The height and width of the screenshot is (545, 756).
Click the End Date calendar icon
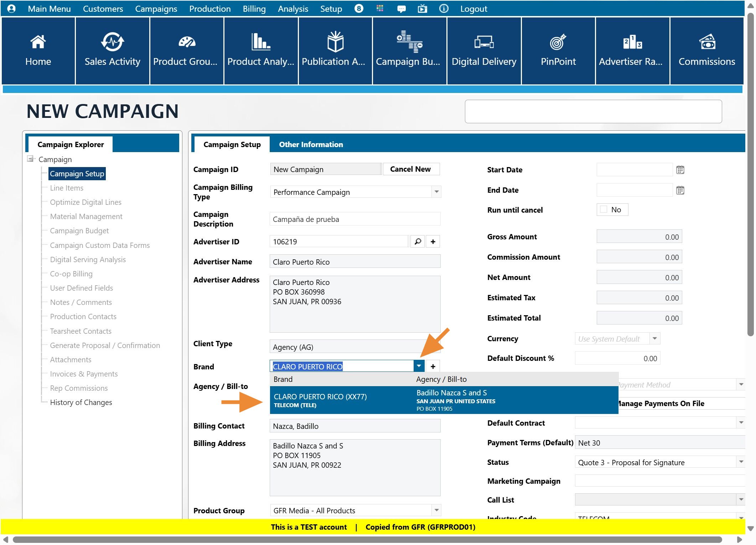tap(680, 190)
